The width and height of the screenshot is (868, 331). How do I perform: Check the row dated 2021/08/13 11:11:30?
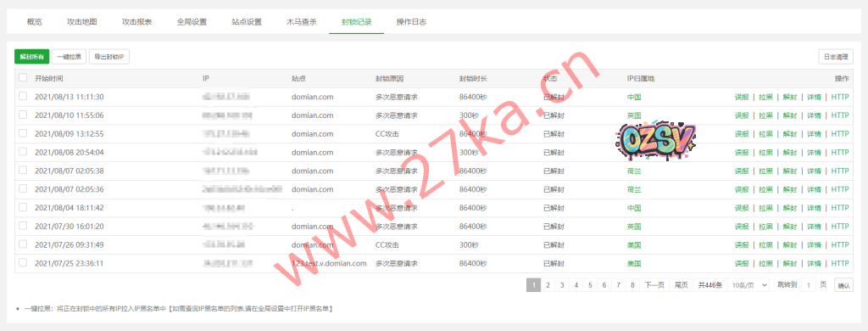click(x=23, y=97)
